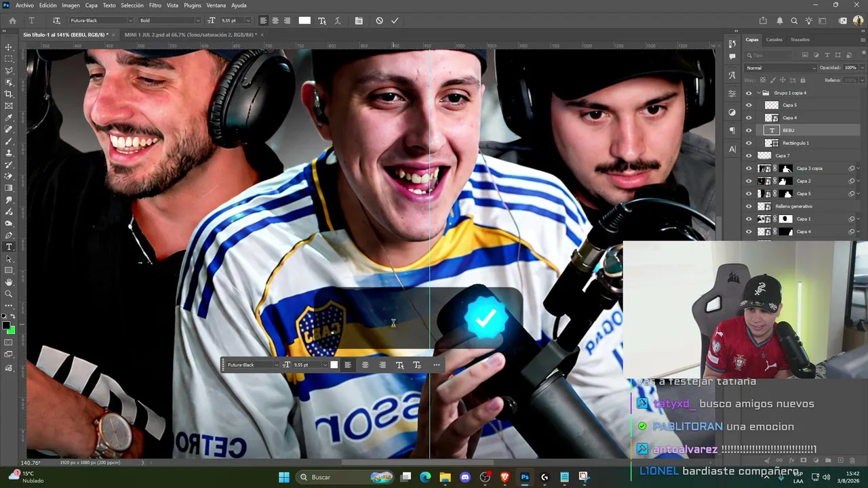The height and width of the screenshot is (488, 868).
Task: Select the Hand tool
Action: click(x=9, y=282)
